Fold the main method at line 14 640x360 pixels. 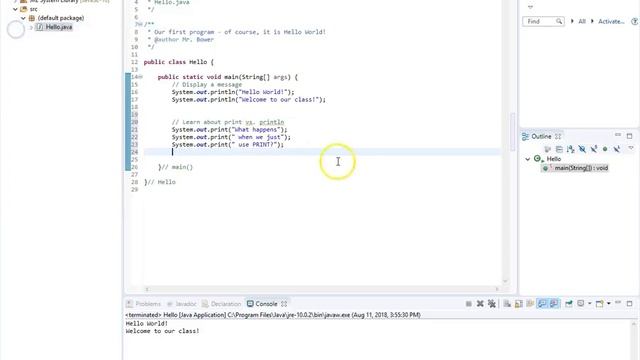(x=141, y=77)
